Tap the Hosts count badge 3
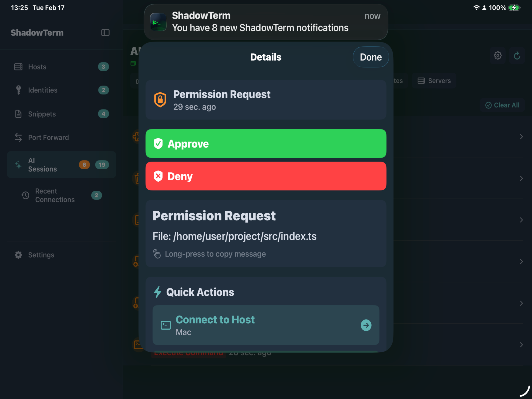 103,67
